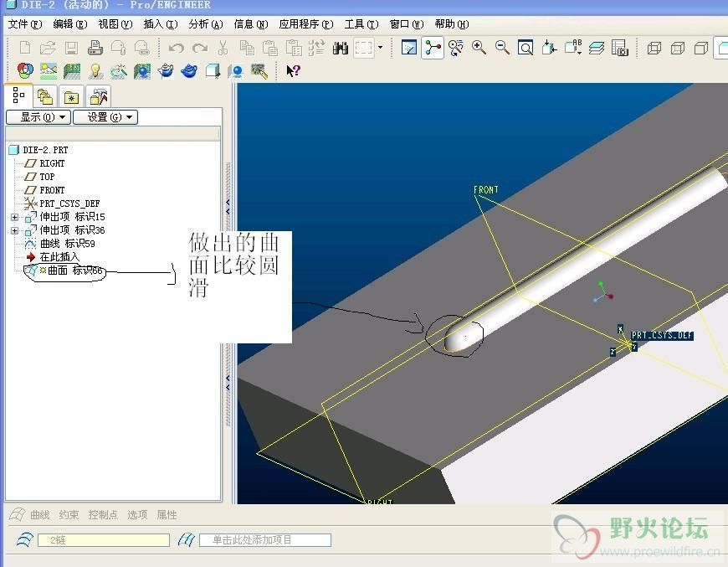
Task: Expand 伸出项 标识36 feature
Action: click(x=14, y=230)
